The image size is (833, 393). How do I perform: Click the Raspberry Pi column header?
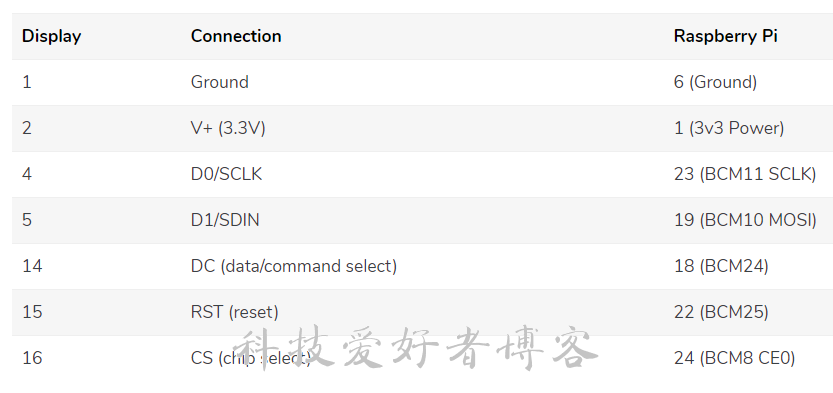[x=725, y=36]
